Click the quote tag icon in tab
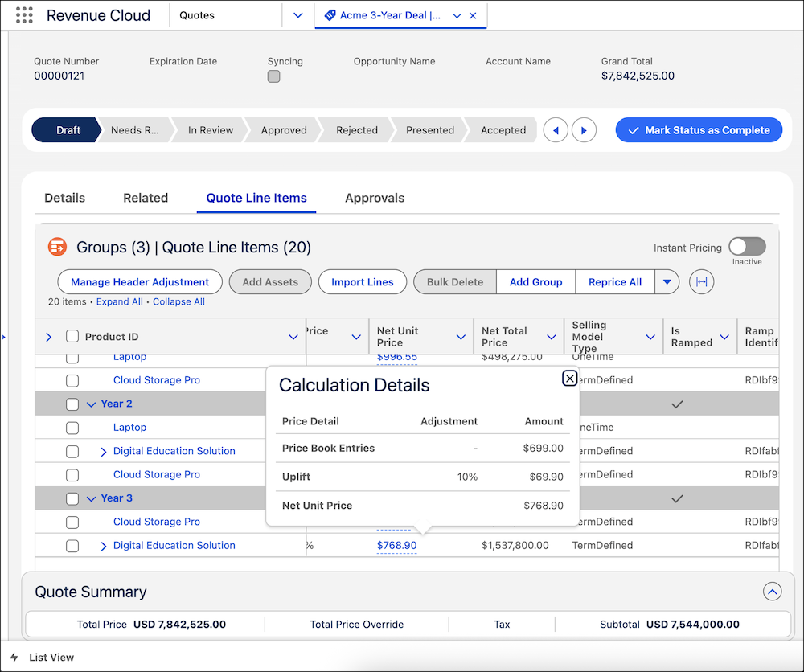This screenshot has width=804, height=672. coord(330,15)
